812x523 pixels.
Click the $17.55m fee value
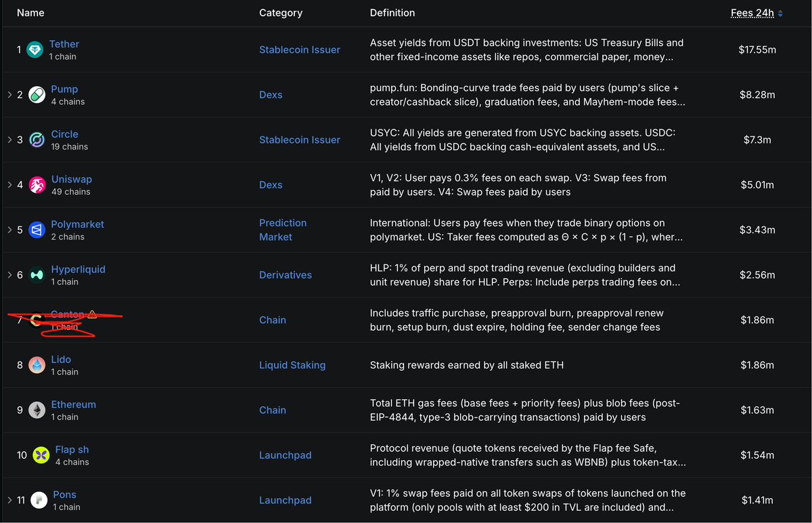[757, 50]
